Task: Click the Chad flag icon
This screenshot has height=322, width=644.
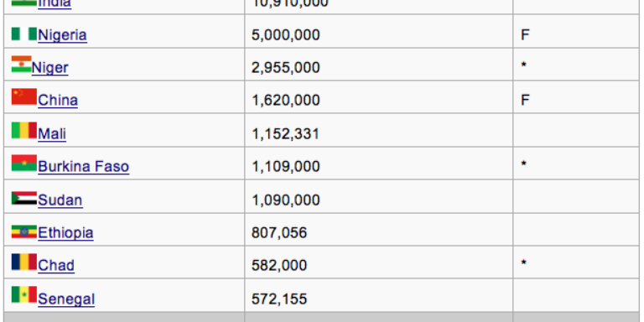Action: coord(24,262)
